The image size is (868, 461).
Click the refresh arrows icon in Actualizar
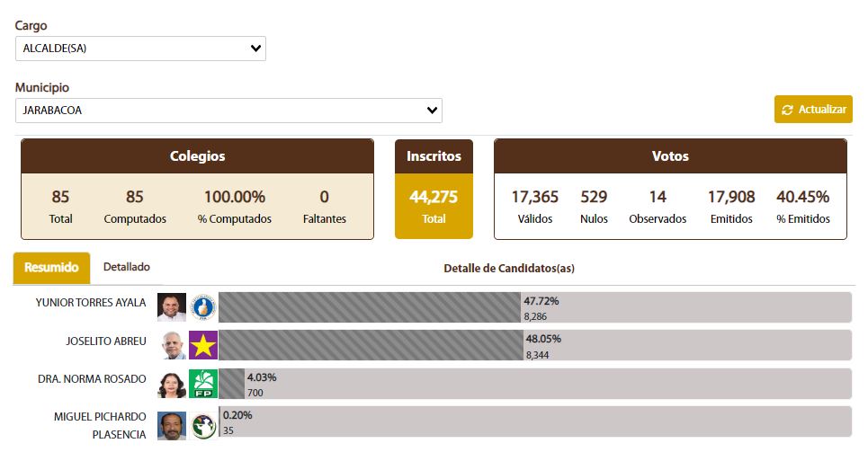tap(788, 110)
